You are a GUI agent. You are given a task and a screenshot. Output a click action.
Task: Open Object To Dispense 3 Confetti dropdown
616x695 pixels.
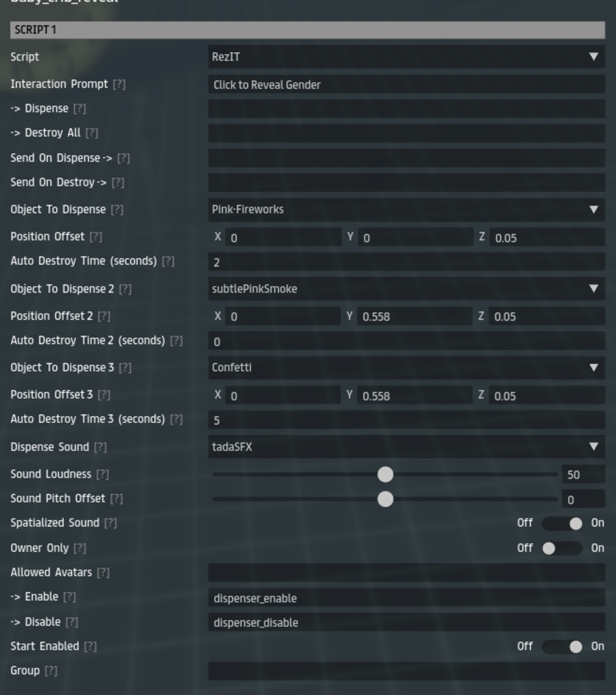(406, 368)
